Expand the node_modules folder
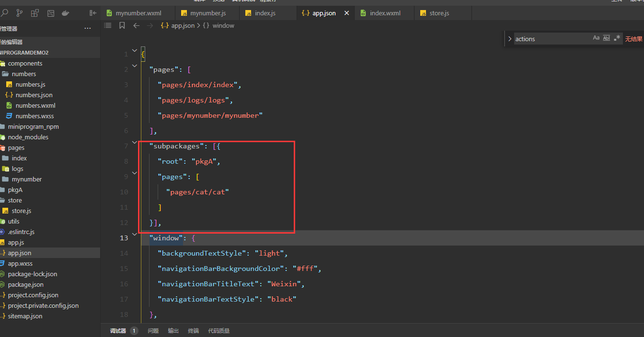The image size is (644, 337). point(50,137)
